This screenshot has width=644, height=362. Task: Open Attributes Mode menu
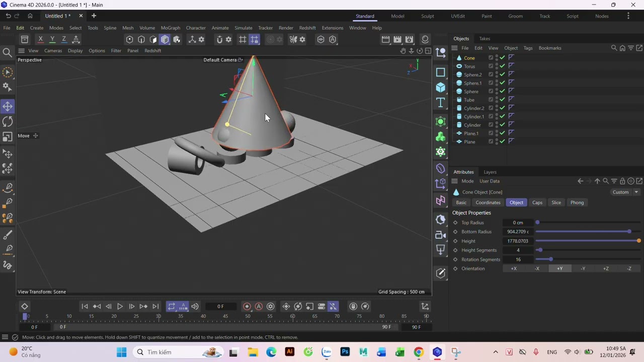467,181
